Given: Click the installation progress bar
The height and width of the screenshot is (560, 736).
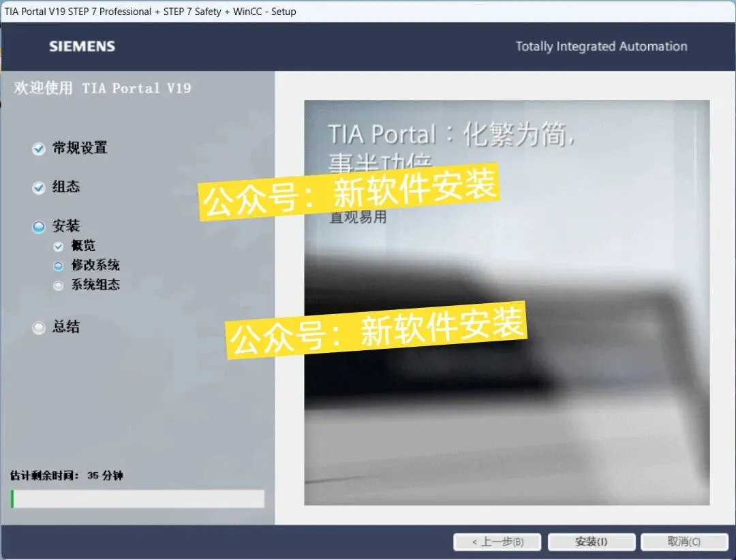Looking at the screenshot, I should tap(138, 499).
